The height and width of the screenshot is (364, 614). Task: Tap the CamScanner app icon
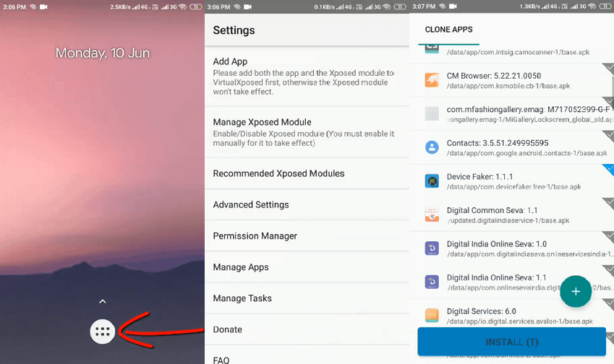(432, 49)
